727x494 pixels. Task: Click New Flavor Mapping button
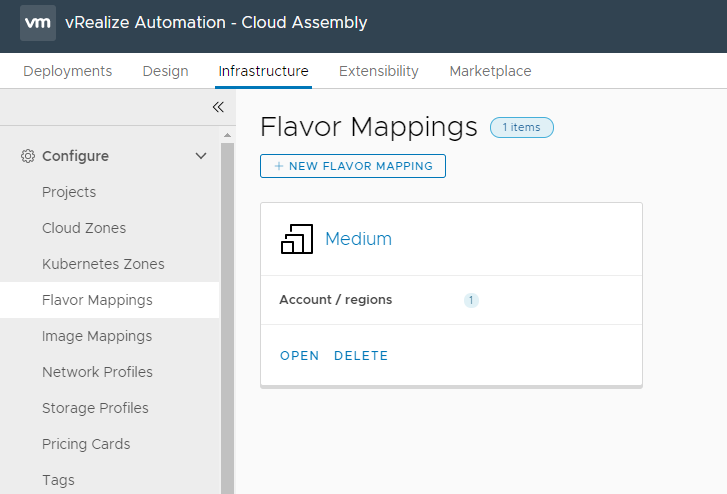353,166
